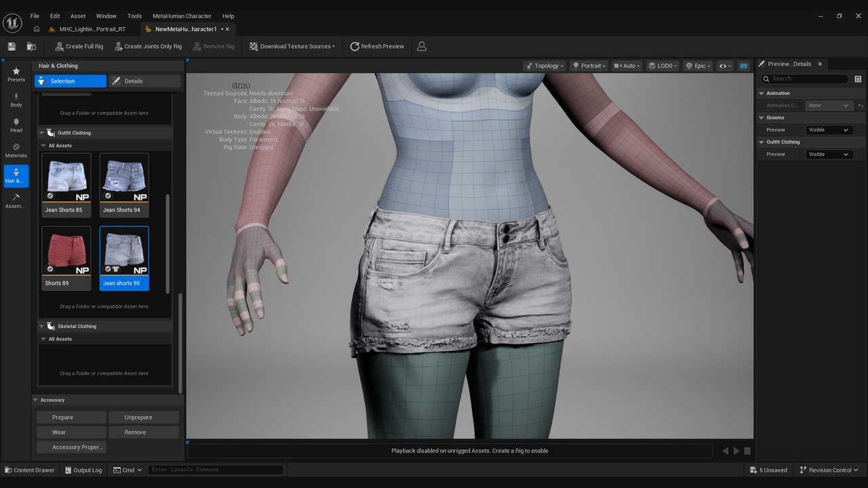Image resolution: width=868 pixels, height=488 pixels.
Task: Open the Presets sidebar section
Action: 16,75
